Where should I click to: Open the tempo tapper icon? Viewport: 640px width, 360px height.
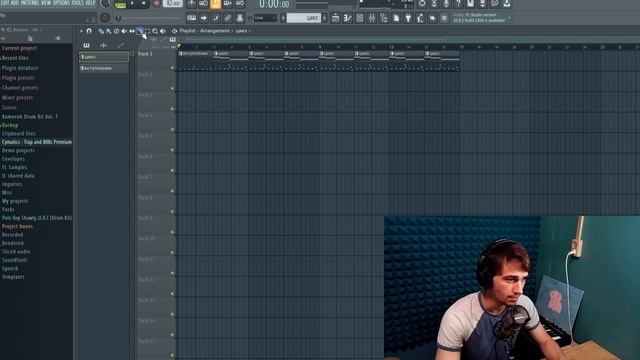(x=420, y=18)
